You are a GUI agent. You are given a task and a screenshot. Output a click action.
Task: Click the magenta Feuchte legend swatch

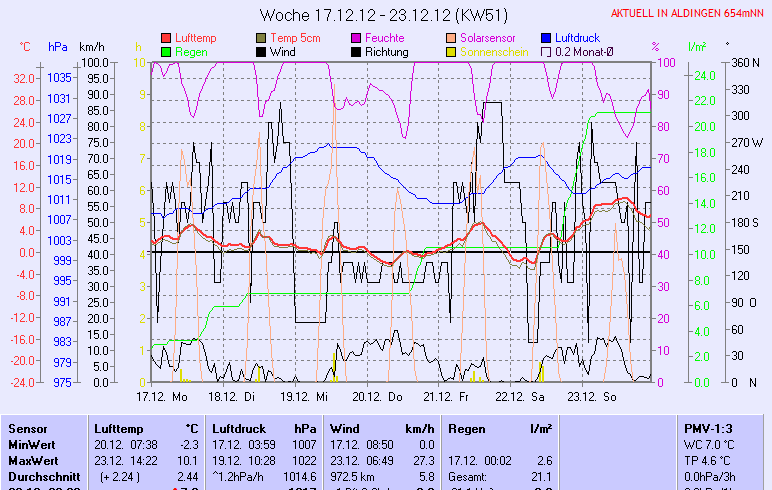pos(356,37)
